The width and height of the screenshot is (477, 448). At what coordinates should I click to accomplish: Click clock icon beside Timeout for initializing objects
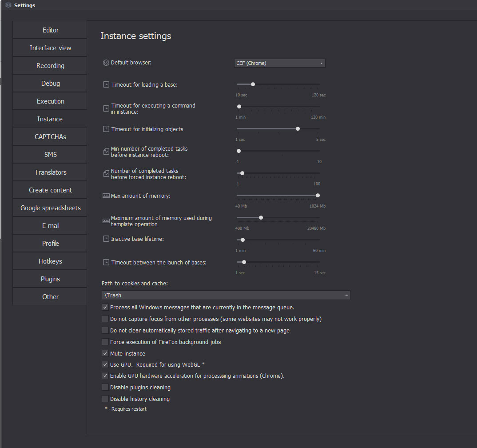pos(106,129)
